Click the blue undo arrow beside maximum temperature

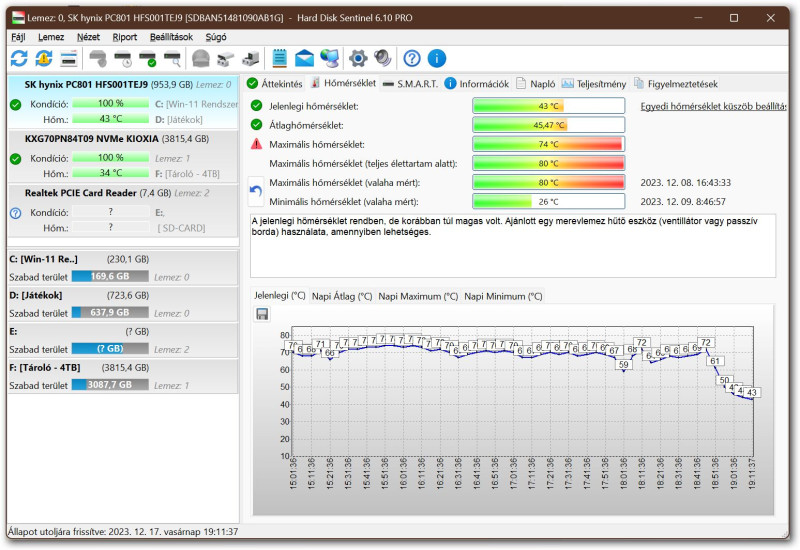(x=256, y=191)
